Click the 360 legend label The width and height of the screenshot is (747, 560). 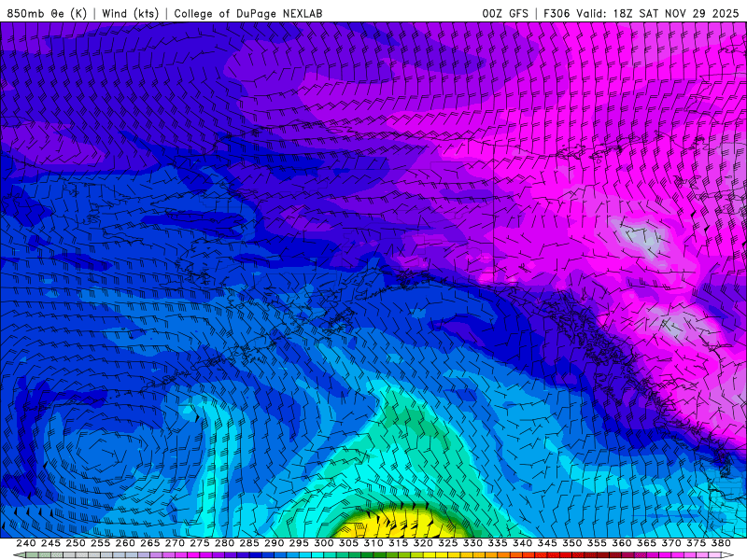coord(622,543)
